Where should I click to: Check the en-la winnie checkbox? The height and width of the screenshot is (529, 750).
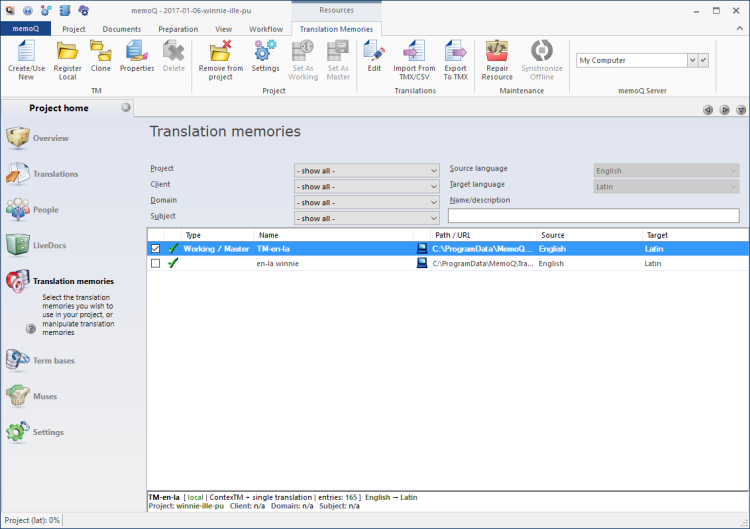[155, 264]
